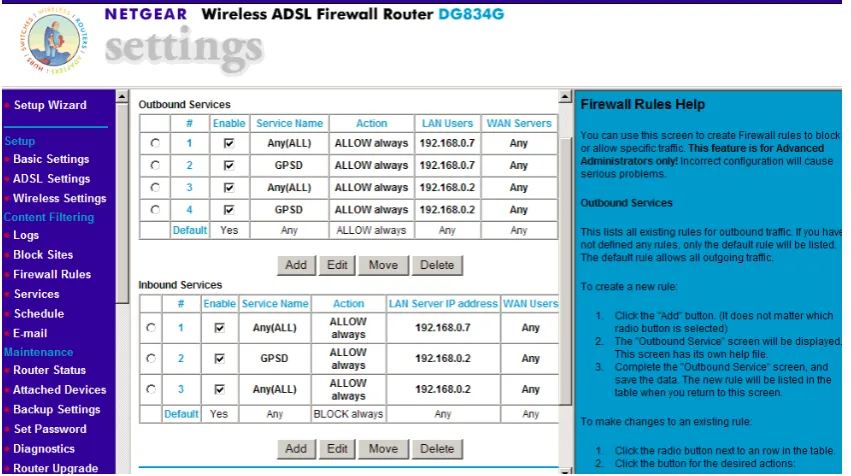Click Outbound Services heading in help panel
This screenshot has width=851, height=476.
pos(626,203)
